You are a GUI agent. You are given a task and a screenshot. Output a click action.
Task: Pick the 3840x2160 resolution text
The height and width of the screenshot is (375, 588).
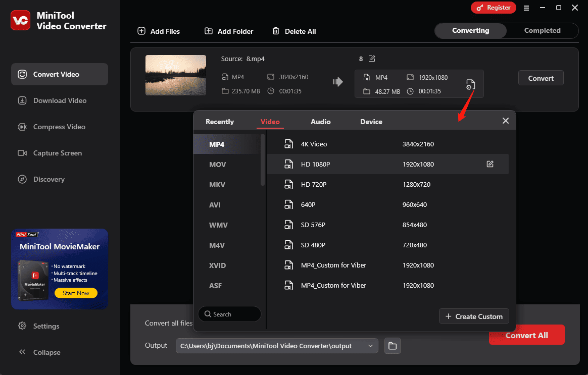(418, 144)
